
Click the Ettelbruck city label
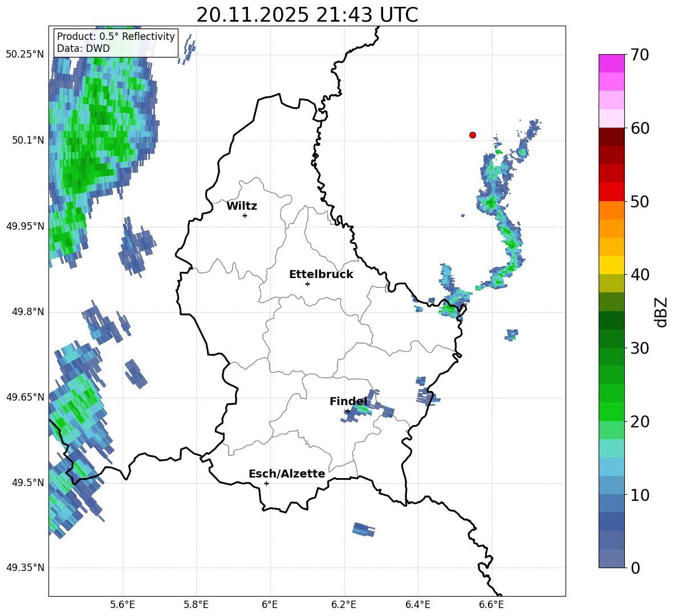(x=321, y=275)
